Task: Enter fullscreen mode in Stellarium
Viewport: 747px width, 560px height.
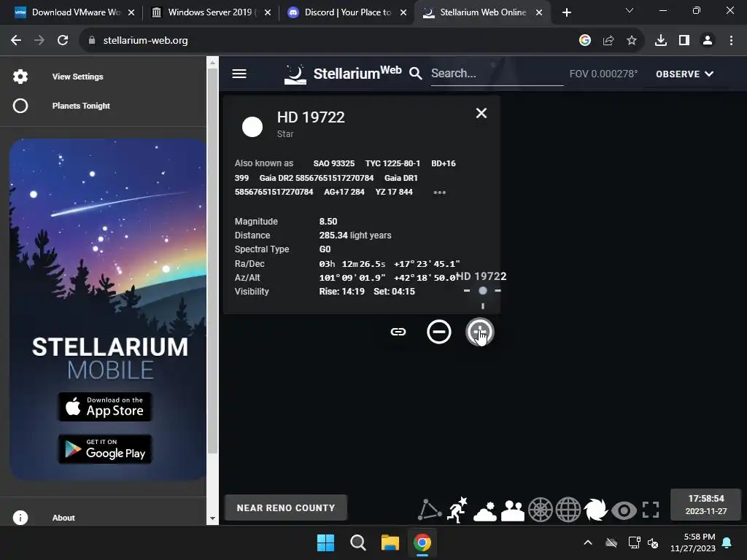Action: click(651, 510)
